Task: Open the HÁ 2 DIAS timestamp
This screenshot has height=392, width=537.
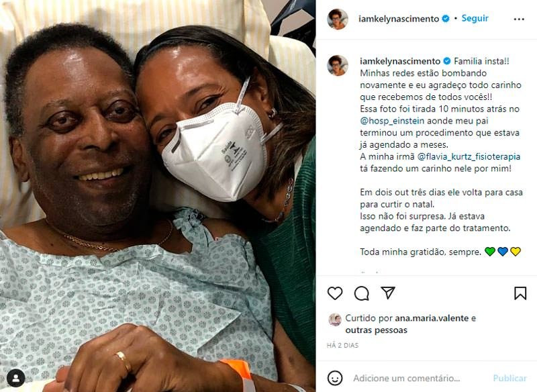Action: point(342,346)
